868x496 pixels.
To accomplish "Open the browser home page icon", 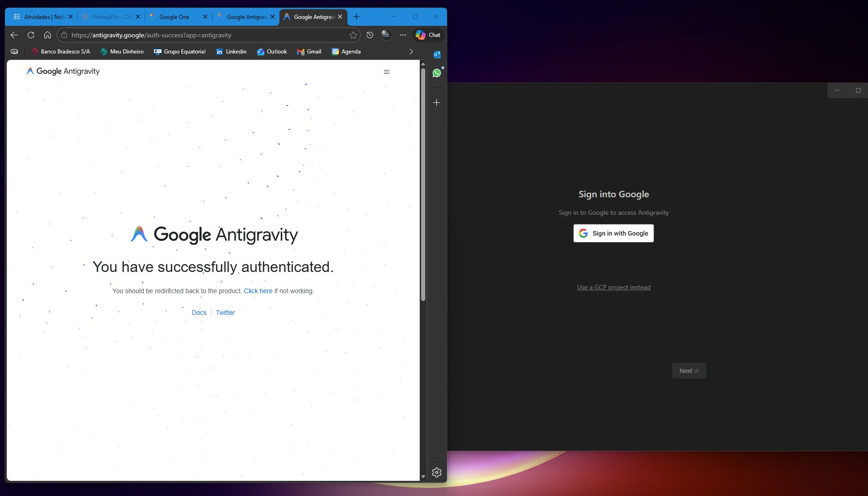I will tap(48, 35).
